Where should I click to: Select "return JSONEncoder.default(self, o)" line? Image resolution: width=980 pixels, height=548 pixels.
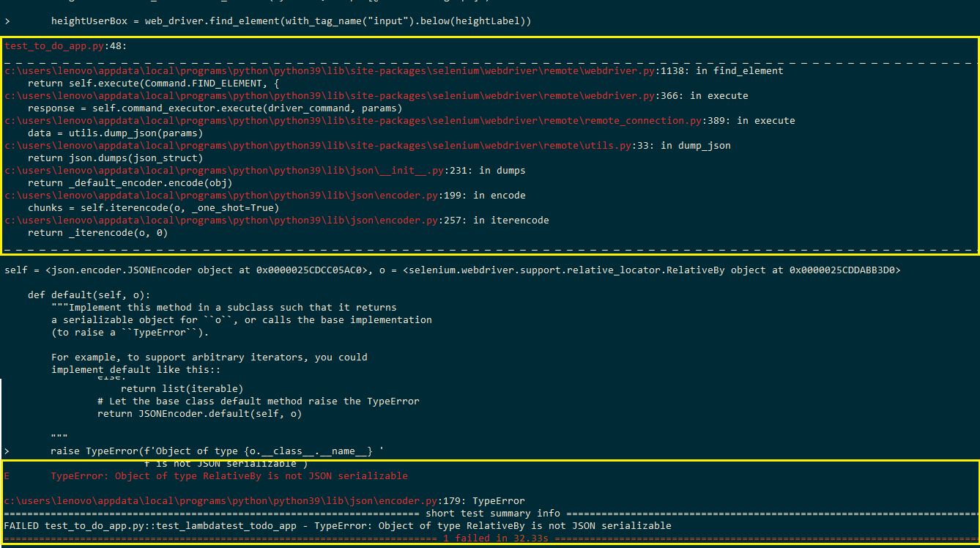point(200,414)
